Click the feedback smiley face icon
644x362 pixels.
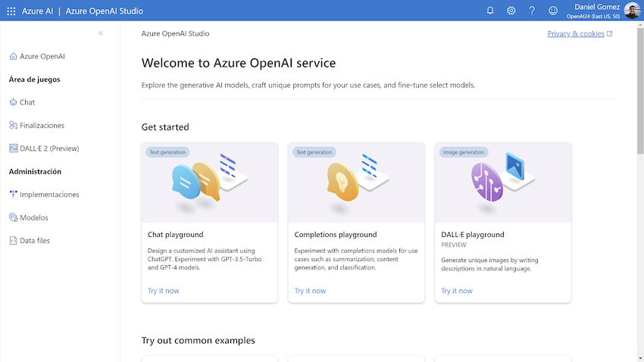[x=553, y=11]
